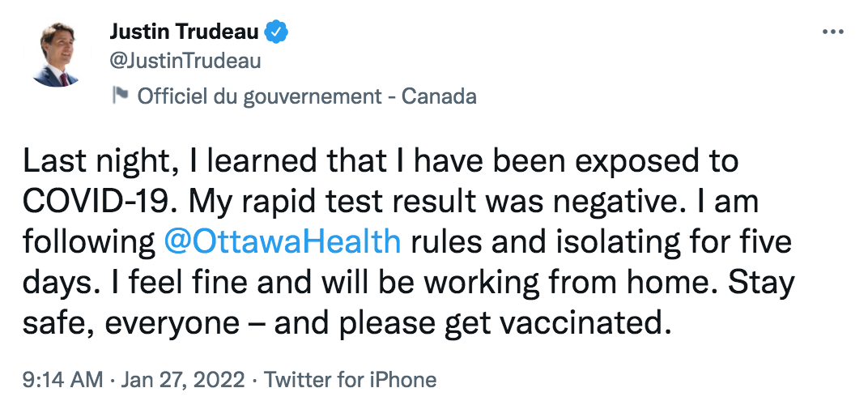Click the "Officiel du gouvernement" label
The image size is (868, 405).
(x=260, y=96)
